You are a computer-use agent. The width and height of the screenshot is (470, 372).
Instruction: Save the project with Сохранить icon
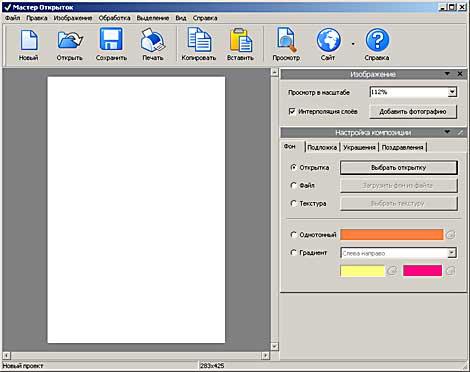(x=111, y=45)
